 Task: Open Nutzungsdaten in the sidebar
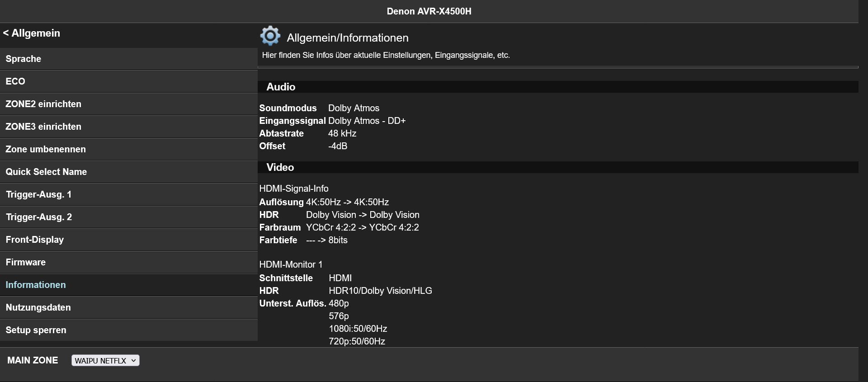(x=38, y=307)
